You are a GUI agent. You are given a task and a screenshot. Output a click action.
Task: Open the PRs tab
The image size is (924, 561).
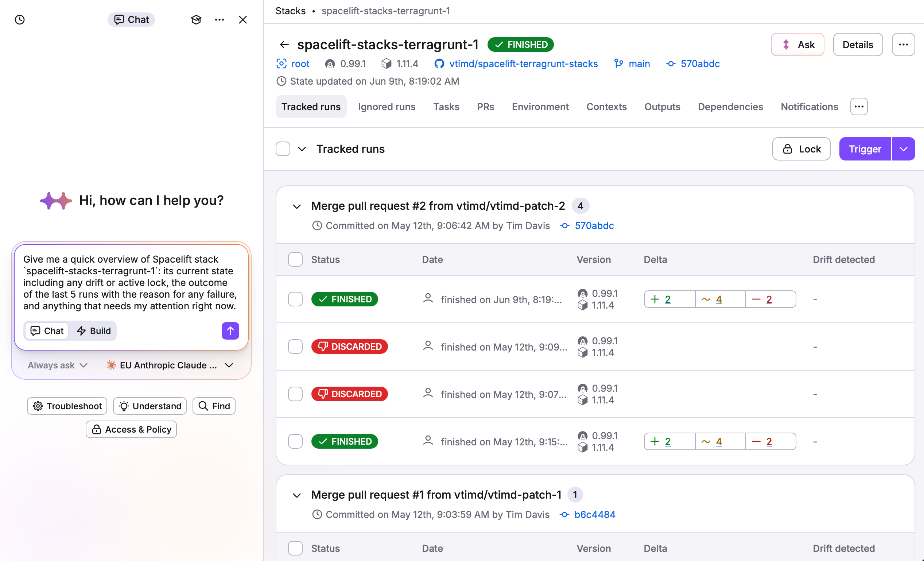pos(486,107)
